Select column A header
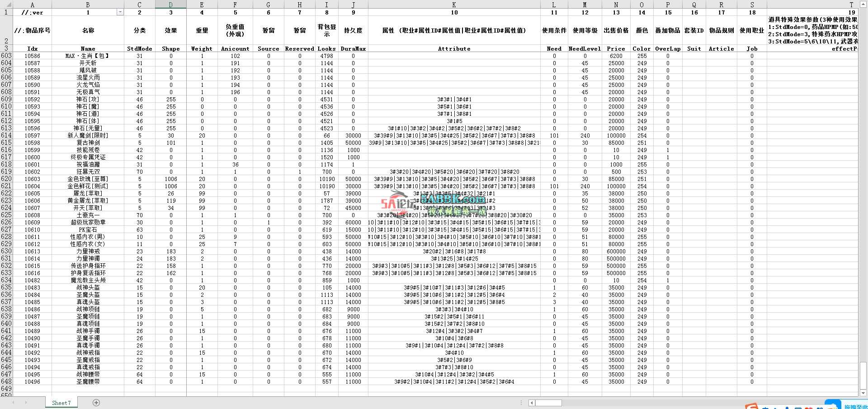Screen dimensions: 868x409 32,5
